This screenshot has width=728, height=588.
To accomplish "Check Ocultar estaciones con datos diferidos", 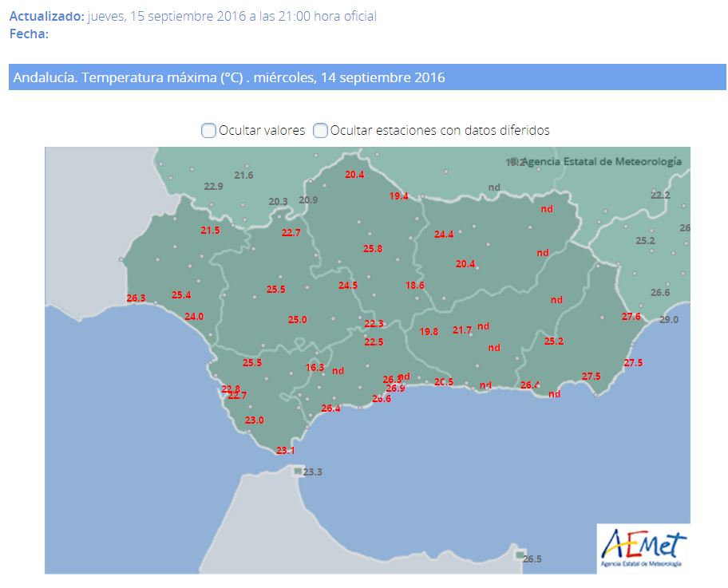I will 320,130.
